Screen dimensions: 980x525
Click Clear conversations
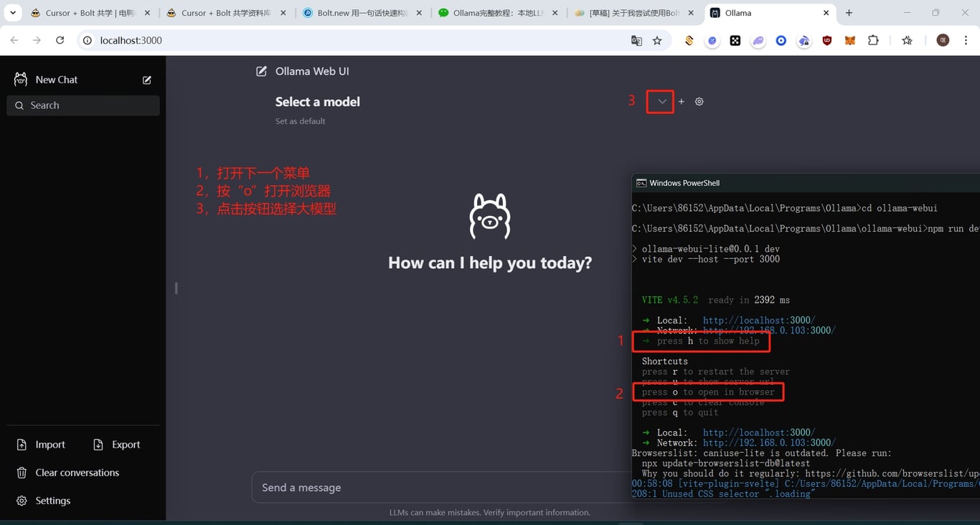(68, 473)
